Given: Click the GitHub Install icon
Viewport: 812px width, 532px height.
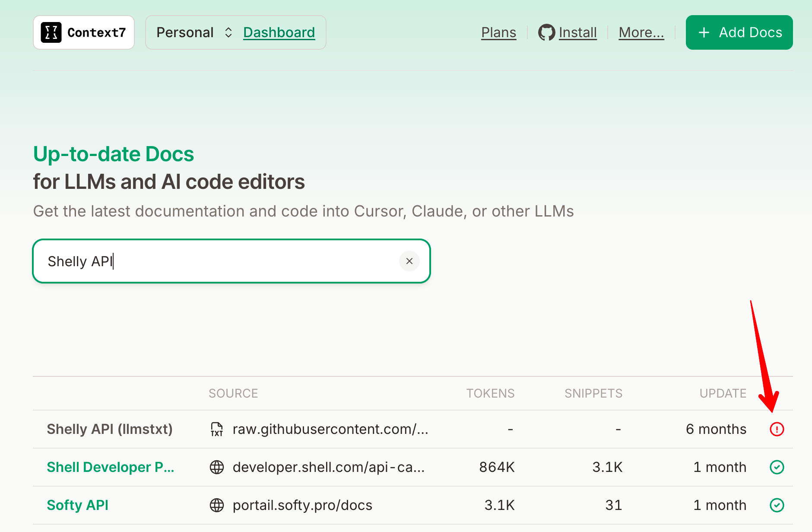Looking at the screenshot, I should [x=546, y=32].
